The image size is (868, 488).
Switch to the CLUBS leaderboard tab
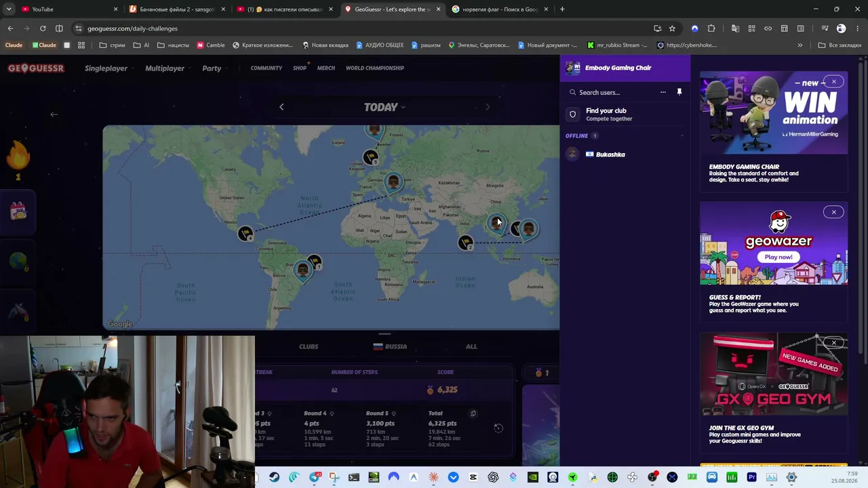click(309, 346)
